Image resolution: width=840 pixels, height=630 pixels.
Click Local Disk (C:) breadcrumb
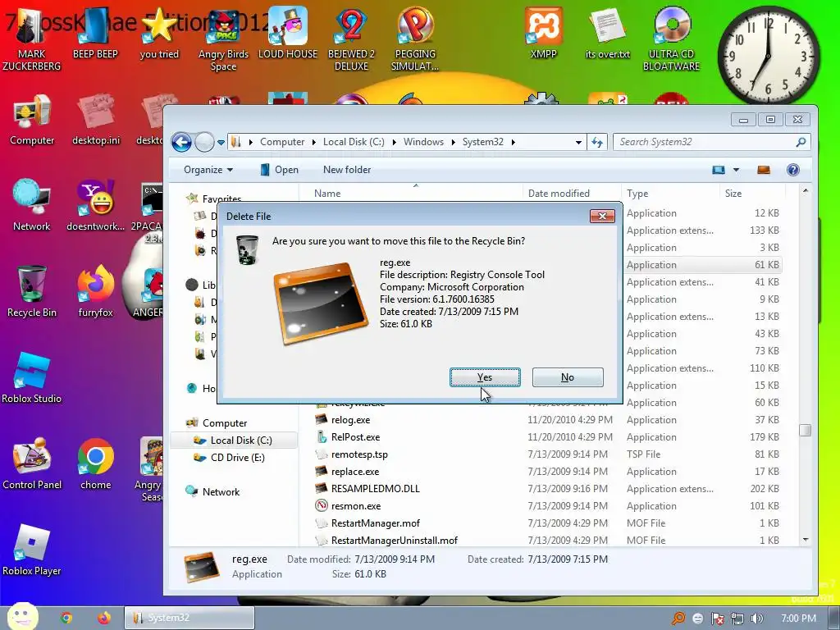354,142
